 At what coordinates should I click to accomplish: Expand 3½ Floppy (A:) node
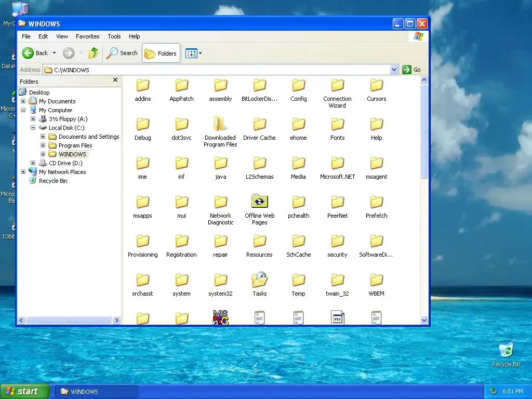pyautogui.click(x=33, y=119)
